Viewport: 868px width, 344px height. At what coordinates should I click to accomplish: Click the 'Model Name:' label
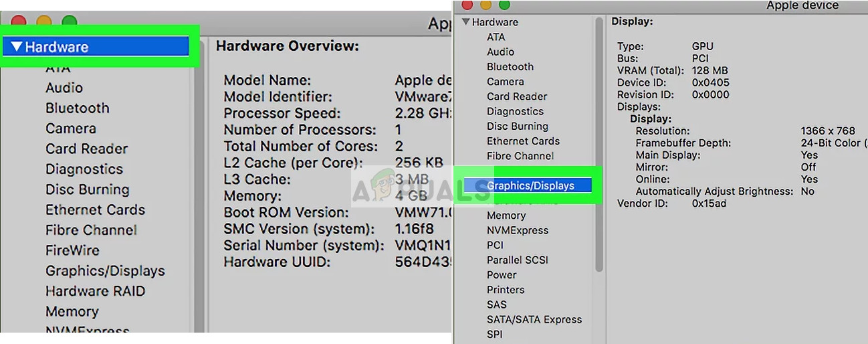pos(267,80)
